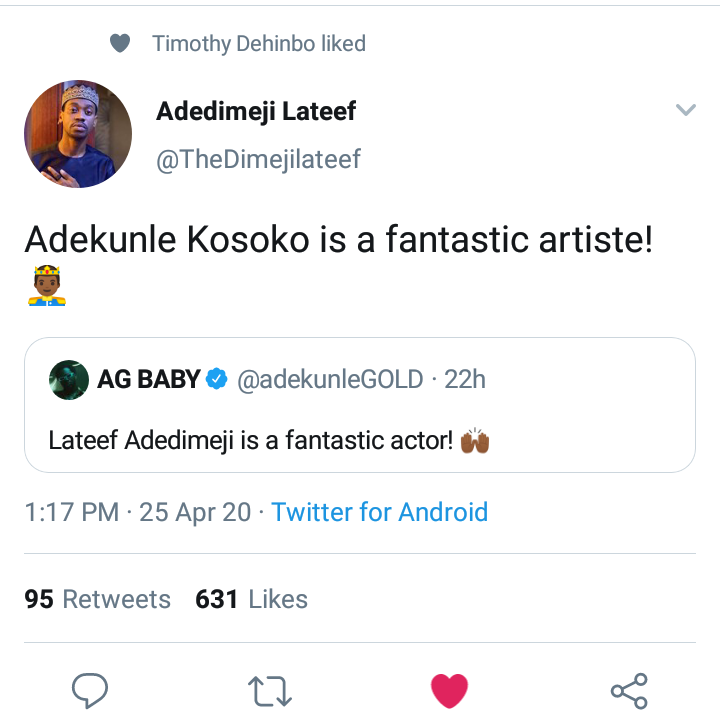Screen dimensions: 720x720
Task: Tap the reply speech bubble icon
Action: coord(90,689)
